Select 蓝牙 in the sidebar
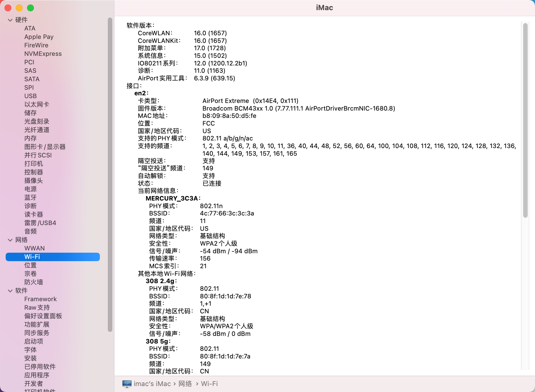The height and width of the screenshot is (392, 535). click(30, 198)
